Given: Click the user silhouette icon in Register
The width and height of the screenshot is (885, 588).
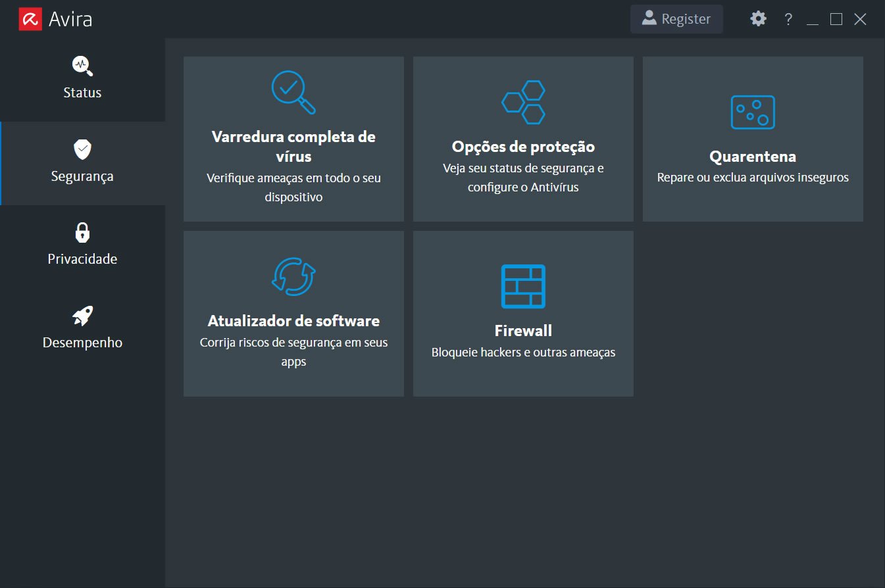Looking at the screenshot, I should (x=649, y=18).
